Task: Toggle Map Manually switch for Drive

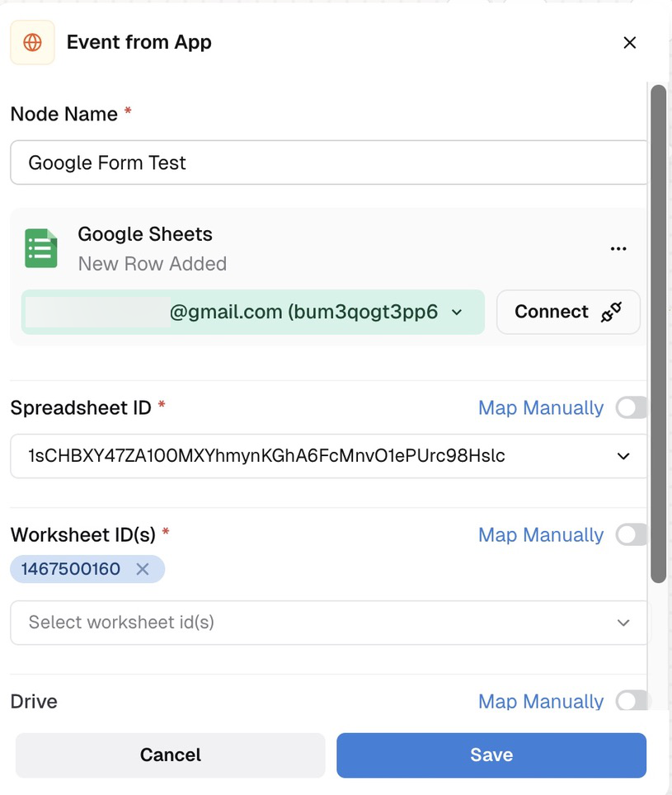Action: coord(631,702)
